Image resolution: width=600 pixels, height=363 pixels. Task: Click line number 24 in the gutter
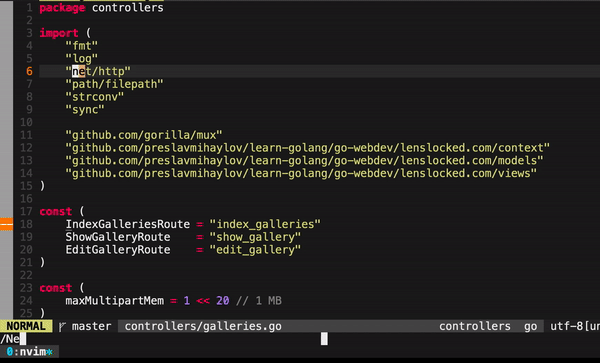(x=26, y=301)
